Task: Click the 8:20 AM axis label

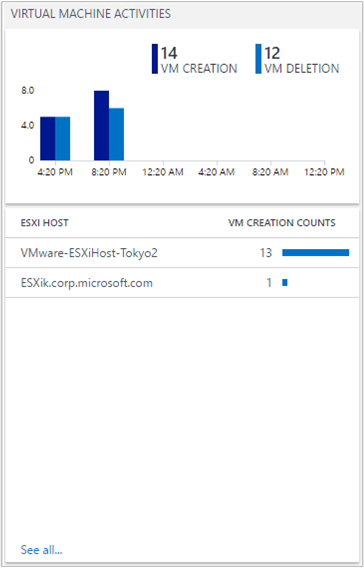Action: [270, 172]
